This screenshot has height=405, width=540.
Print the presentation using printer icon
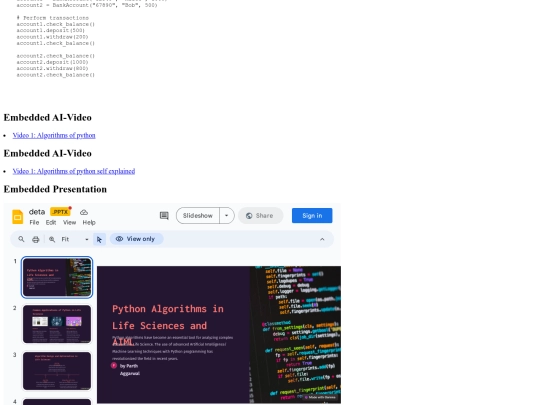coord(35,239)
